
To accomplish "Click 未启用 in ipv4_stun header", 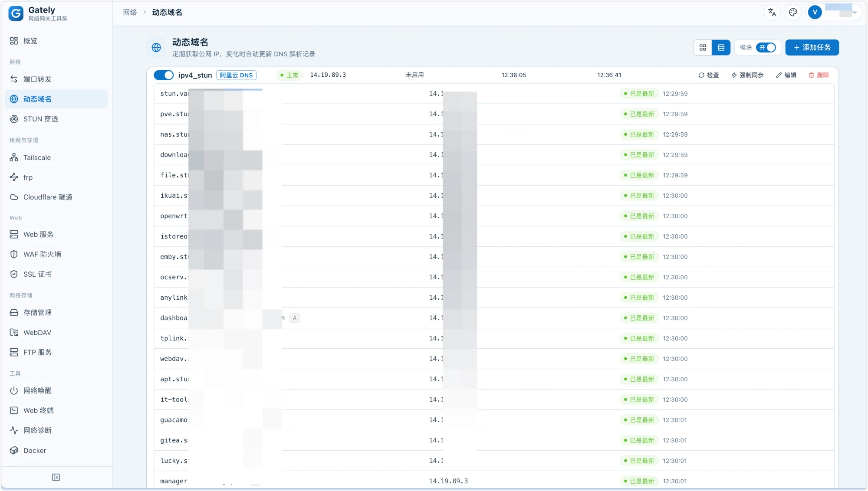I will click(x=415, y=75).
